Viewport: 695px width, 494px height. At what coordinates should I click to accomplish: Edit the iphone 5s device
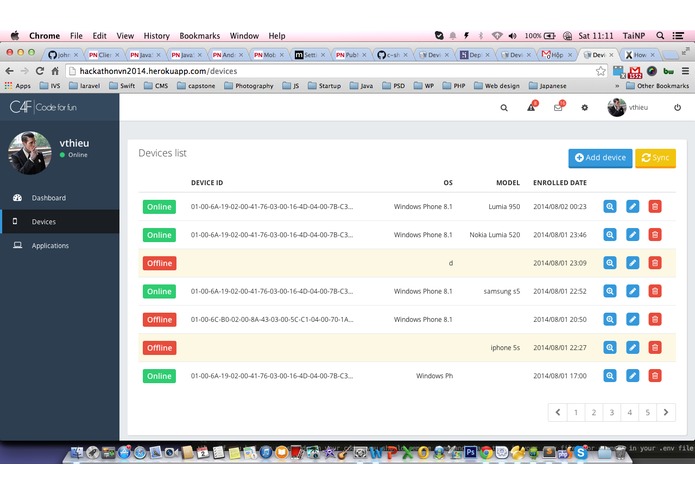pyautogui.click(x=633, y=347)
